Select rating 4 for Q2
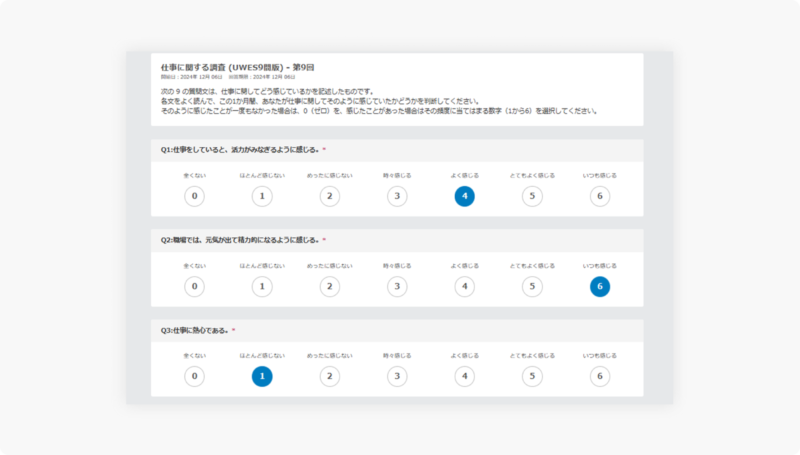This screenshot has width=800, height=455. [x=464, y=286]
